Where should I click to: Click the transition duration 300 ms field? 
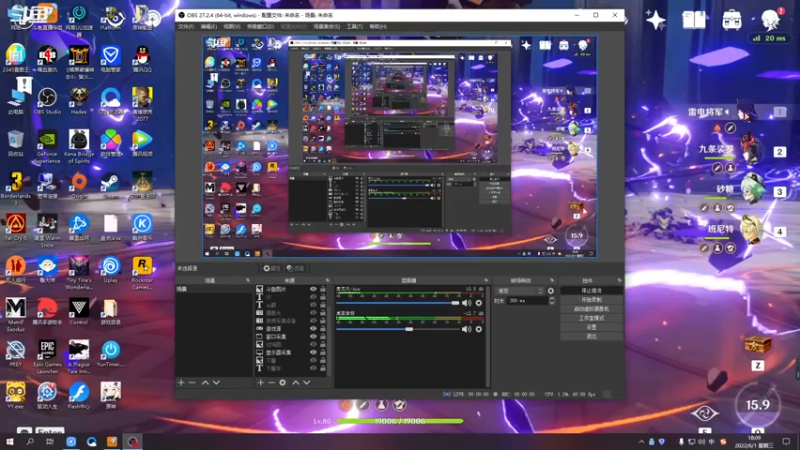tap(527, 301)
